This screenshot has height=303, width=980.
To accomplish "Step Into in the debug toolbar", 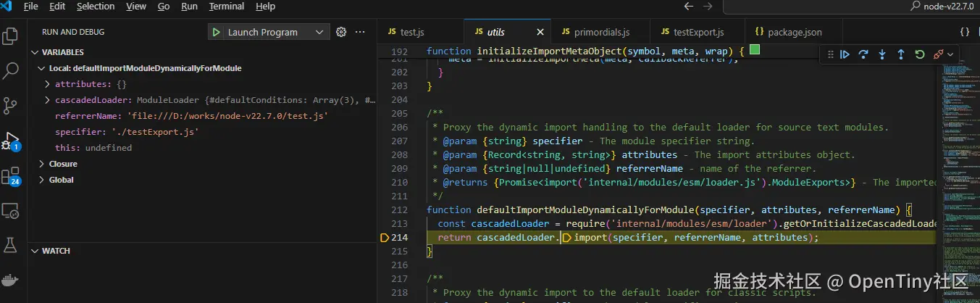I will point(882,54).
